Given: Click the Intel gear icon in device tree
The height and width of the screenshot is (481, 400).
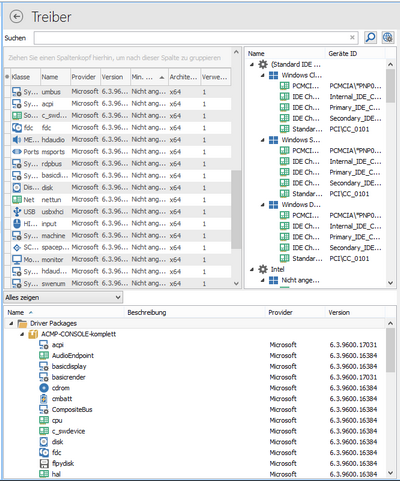Looking at the screenshot, I should pos(263,269).
